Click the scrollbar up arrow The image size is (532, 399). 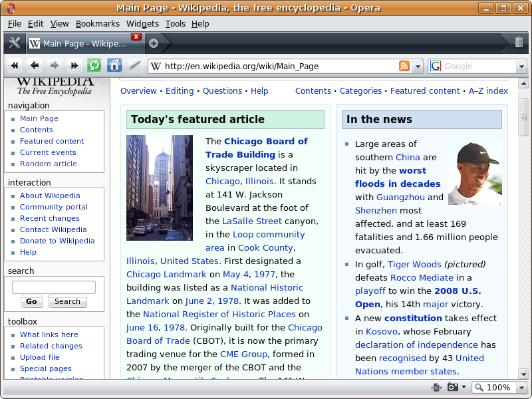coord(523,83)
